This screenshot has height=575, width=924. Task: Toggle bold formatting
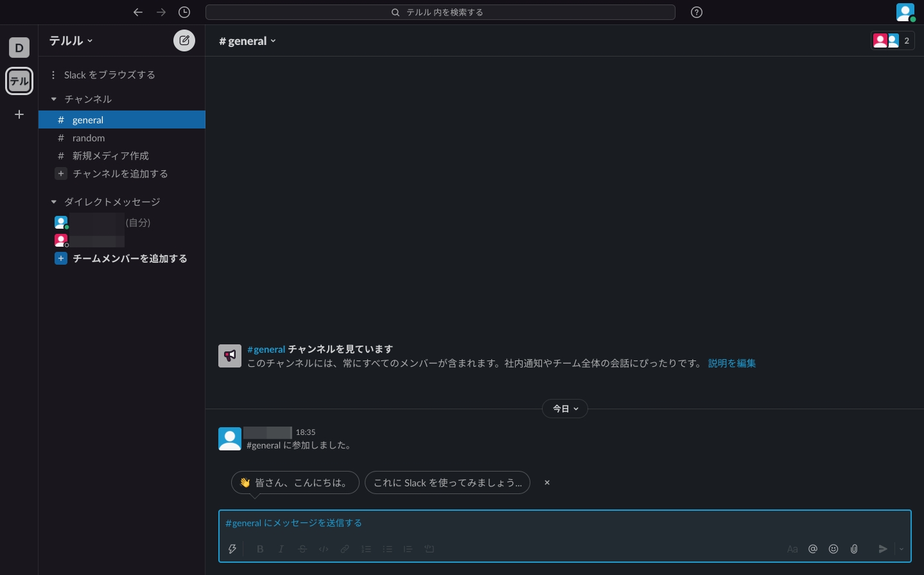pyautogui.click(x=260, y=549)
